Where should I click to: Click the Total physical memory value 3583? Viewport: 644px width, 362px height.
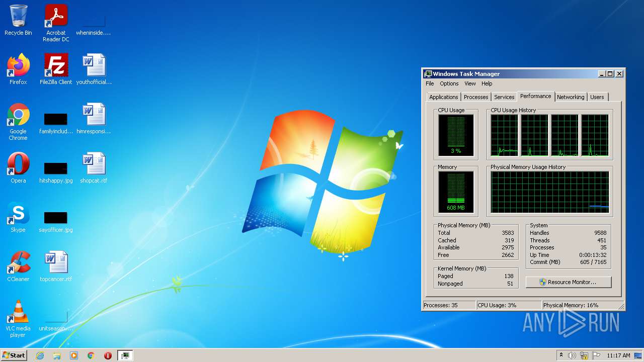coord(508,233)
